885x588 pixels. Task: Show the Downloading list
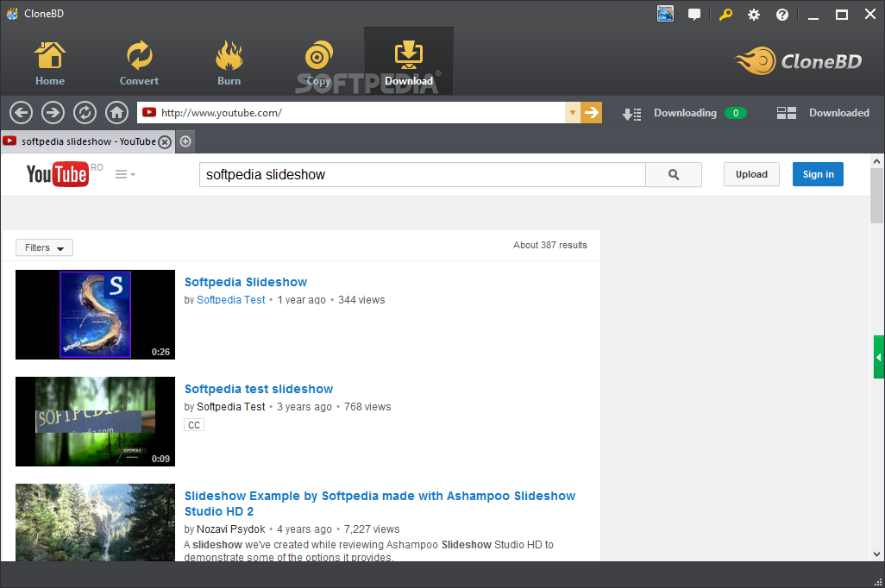[685, 113]
